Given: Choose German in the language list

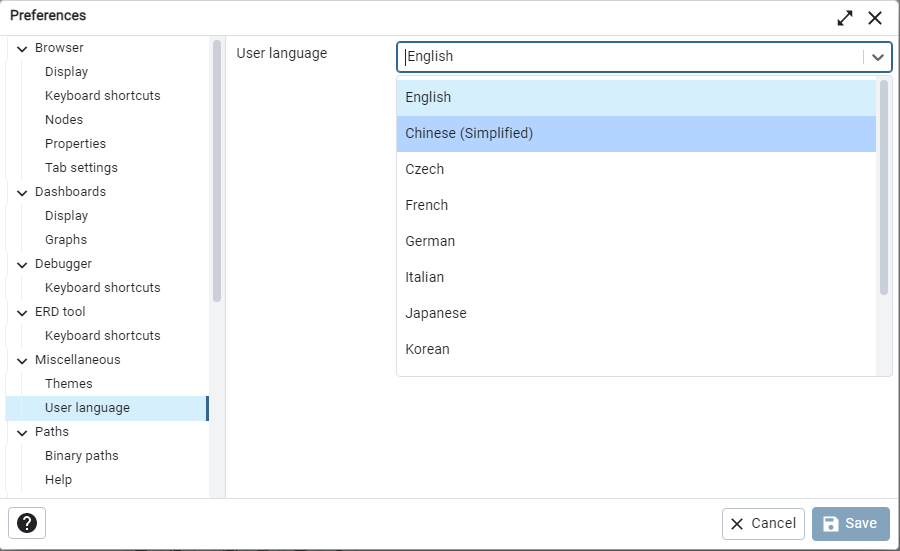Looking at the screenshot, I should pyautogui.click(x=430, y=241).
